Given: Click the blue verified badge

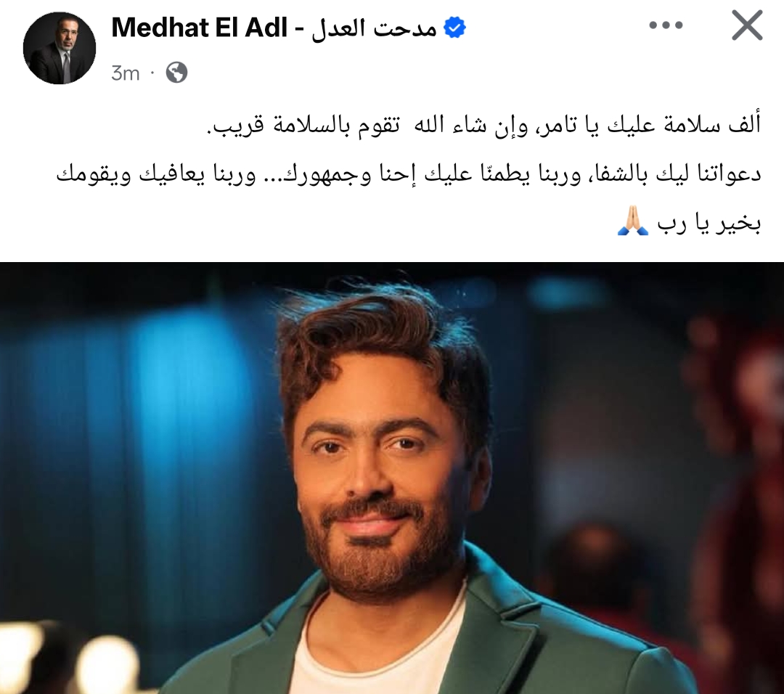Looking at the screenshot, I should click(x=455, y=28).
